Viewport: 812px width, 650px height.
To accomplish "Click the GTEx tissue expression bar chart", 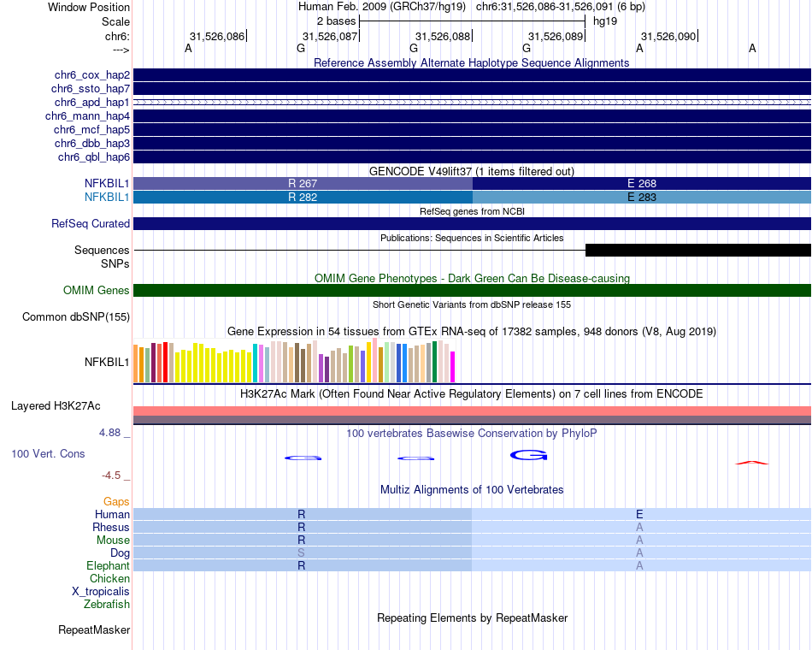I will [294, 361].
